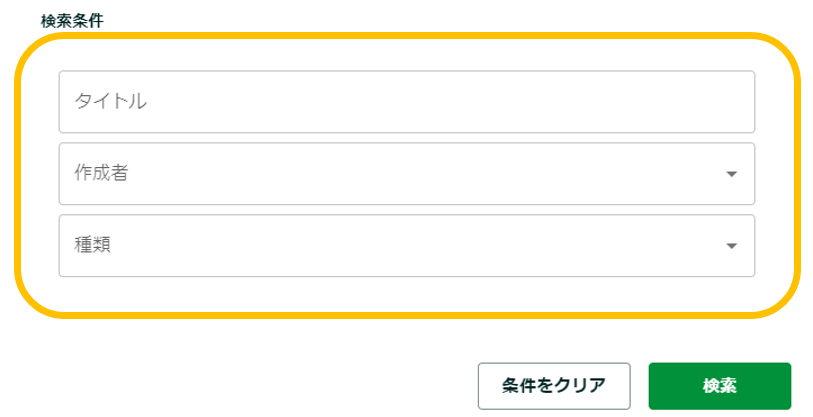
Task: Run the search with the green button
Action: (719, 385)
